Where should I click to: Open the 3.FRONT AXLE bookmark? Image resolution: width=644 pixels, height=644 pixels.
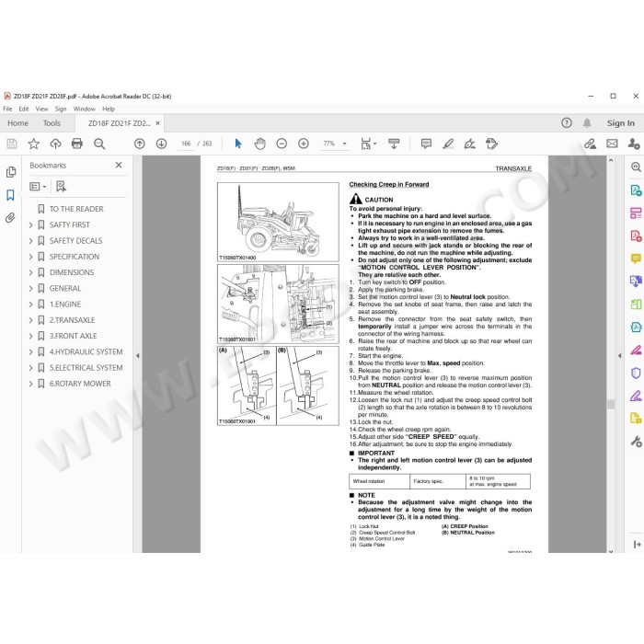tap(73, 336)
